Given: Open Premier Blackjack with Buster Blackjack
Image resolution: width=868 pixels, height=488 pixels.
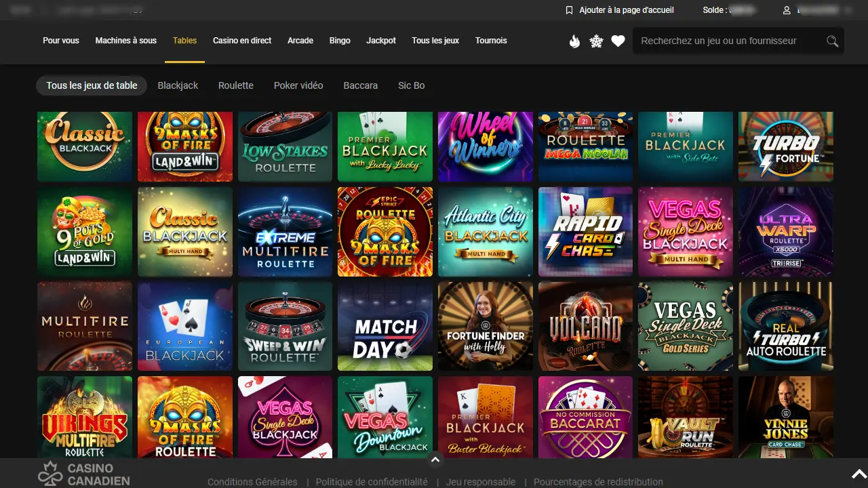Looking at the screenshot, I should pos(486,417).
